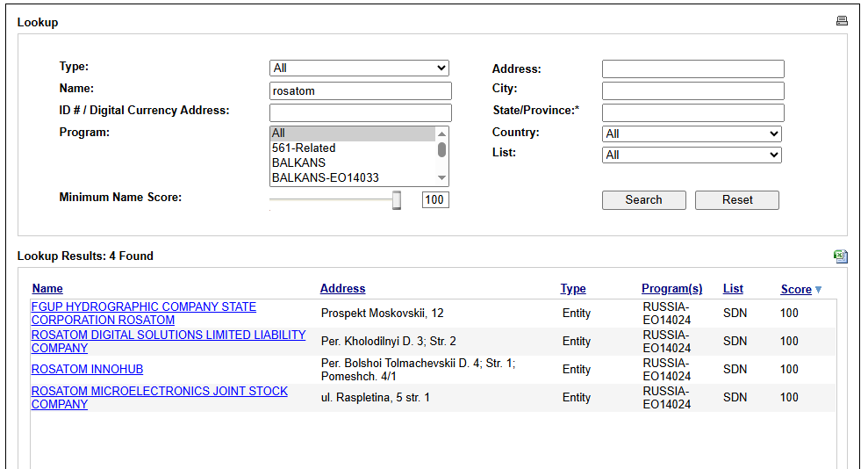
Task: Click the State/Province input field
Action: click(x=693, y=112)
